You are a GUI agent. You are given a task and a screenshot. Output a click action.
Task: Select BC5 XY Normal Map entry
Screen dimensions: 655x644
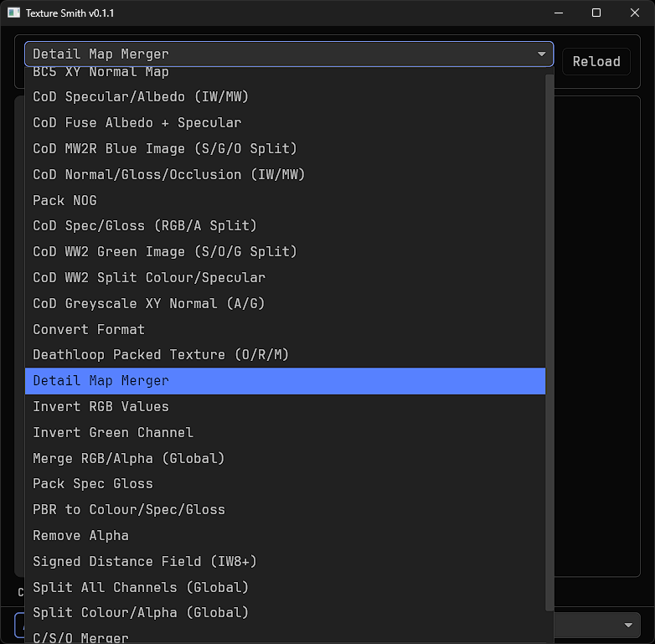pyautogui.click(x=285, y=75)
